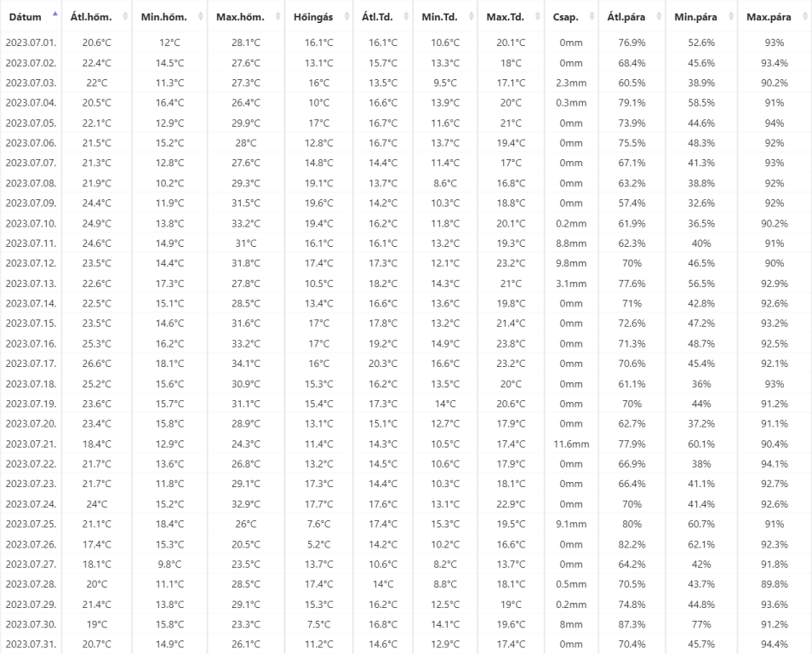Select the 34.1°C max temperature cell
812x654 pixels.
coord(245,364)
